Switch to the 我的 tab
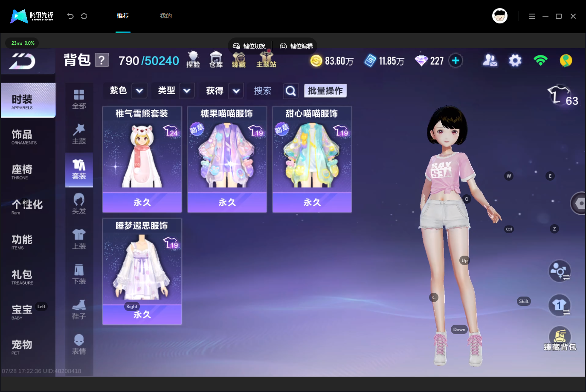The width and height of the screenshot is (586, 392). pyautogui.click(x=166, y=16)
